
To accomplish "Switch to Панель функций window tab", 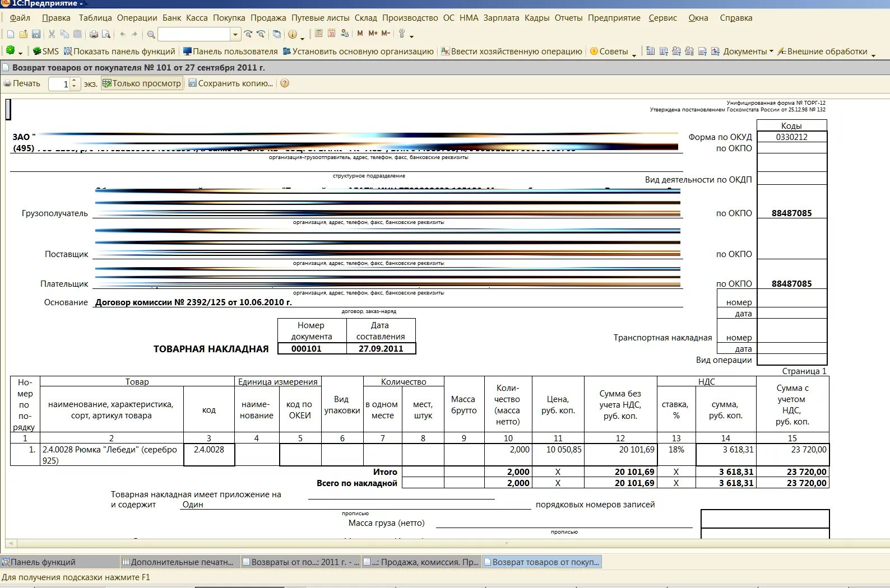I will pos(60,562).
